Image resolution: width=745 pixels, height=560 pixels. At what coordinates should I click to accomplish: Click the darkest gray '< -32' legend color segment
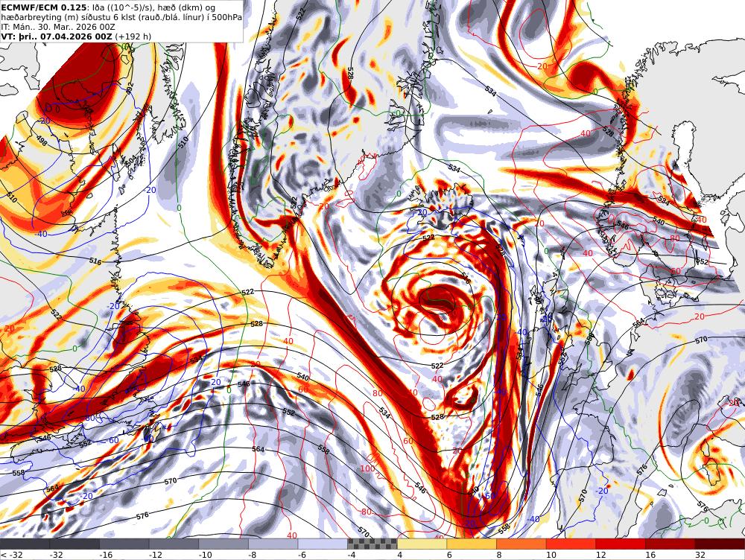pyautogui.click(x=25, y=544)
